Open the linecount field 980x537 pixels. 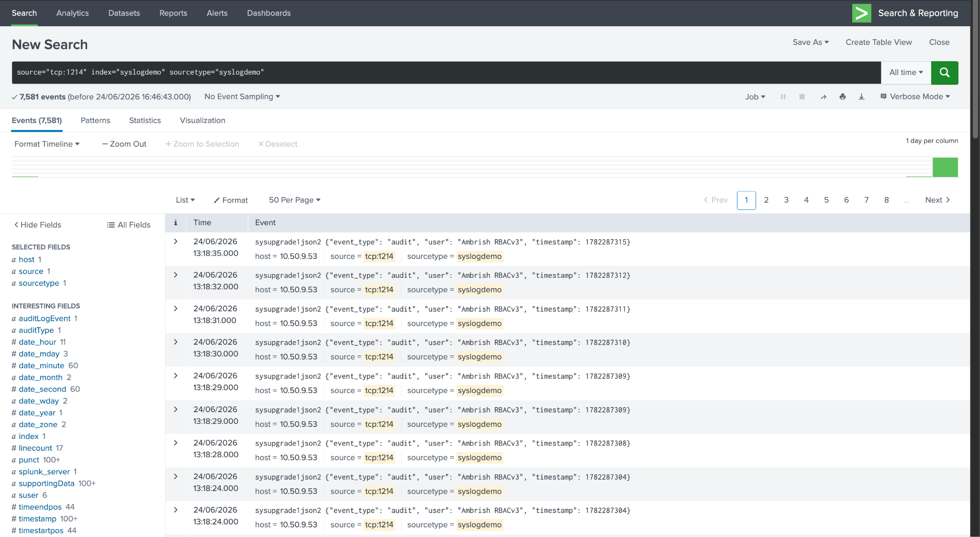35,448
